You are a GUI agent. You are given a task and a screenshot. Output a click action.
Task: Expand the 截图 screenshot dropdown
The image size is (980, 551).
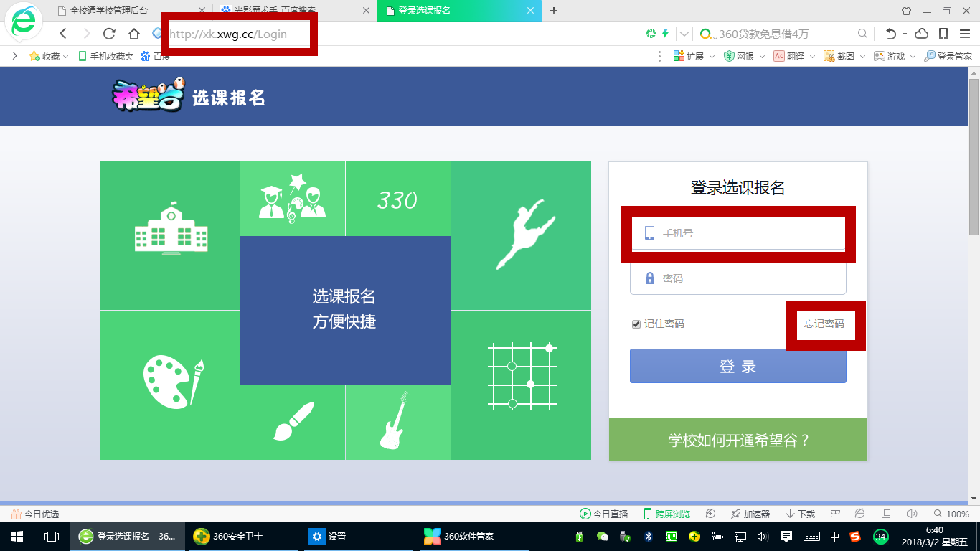coord(844,56)
